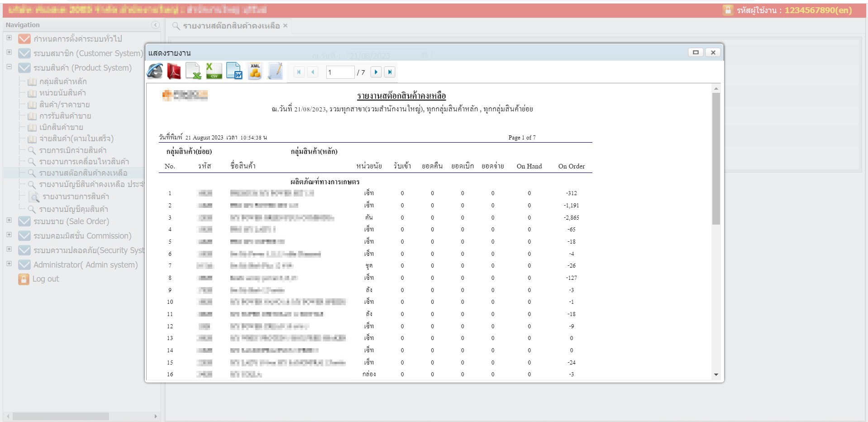Image resolution: width=868 pixels, height=422 pixels.
Task: Close the stock report tab
Action: click(285, 26)
